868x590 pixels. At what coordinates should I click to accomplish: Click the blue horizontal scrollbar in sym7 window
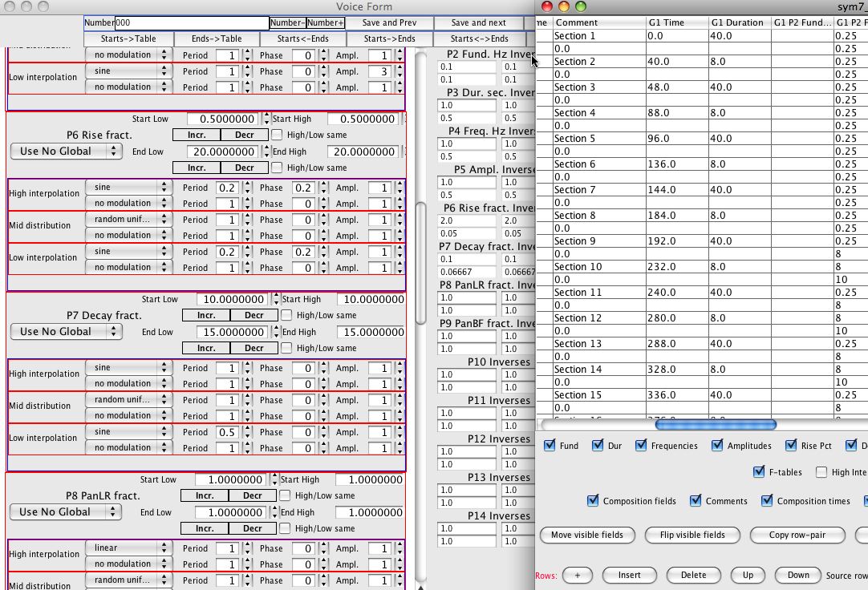tap(716, 424)
